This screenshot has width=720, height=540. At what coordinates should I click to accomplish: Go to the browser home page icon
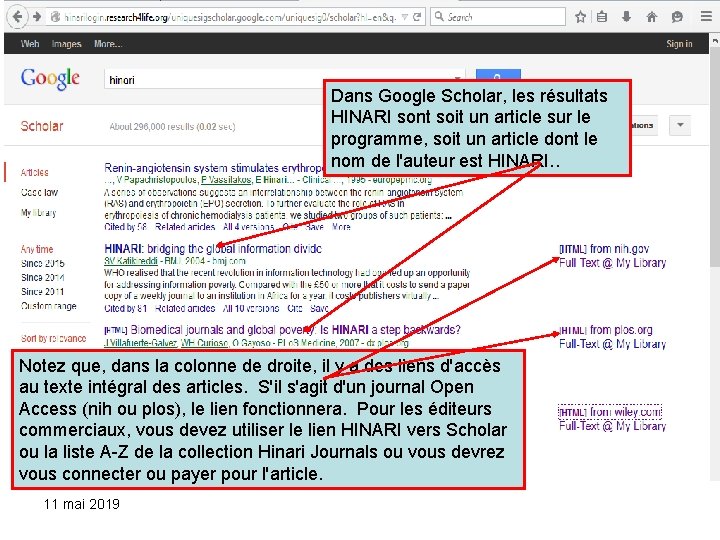pyautogui.click(x=651, y=17)
